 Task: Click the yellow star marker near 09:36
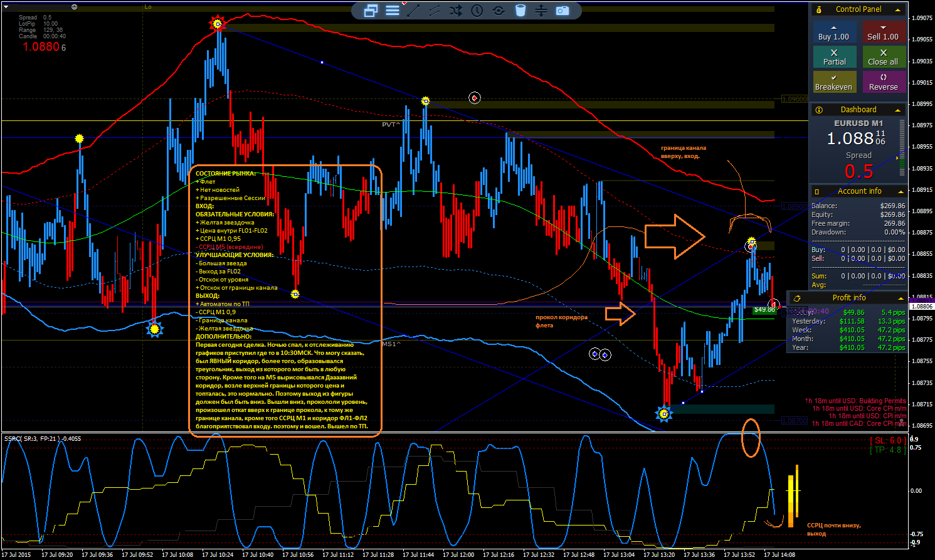pyautogui.click(x=79, y=138)
